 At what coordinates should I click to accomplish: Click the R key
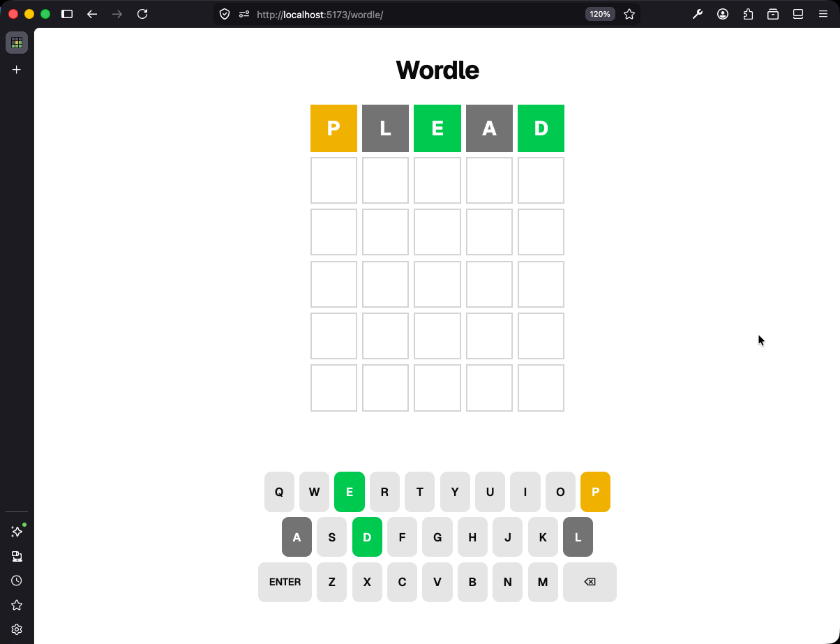384,492
